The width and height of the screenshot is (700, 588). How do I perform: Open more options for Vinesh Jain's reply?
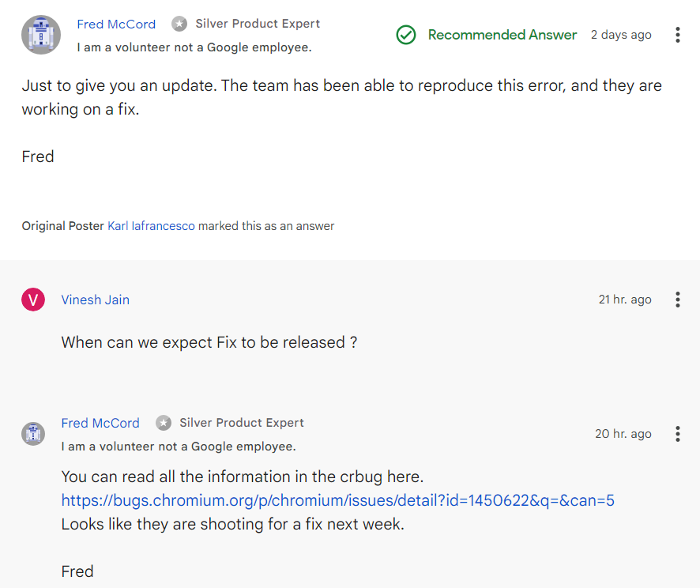[x=678, y=300]
